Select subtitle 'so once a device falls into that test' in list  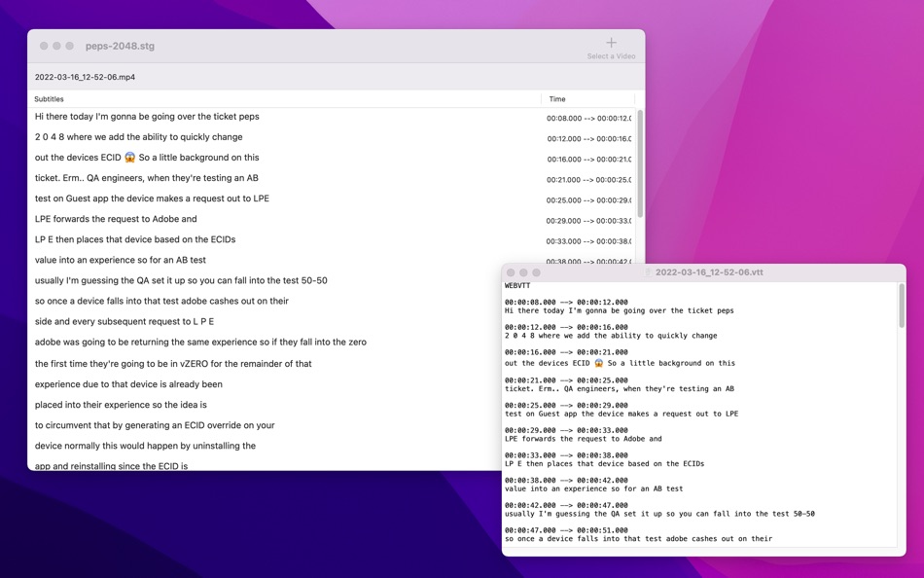(x=161, y=302)
